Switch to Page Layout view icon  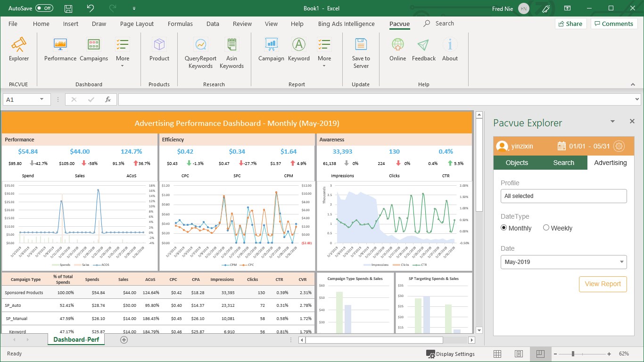519,354
